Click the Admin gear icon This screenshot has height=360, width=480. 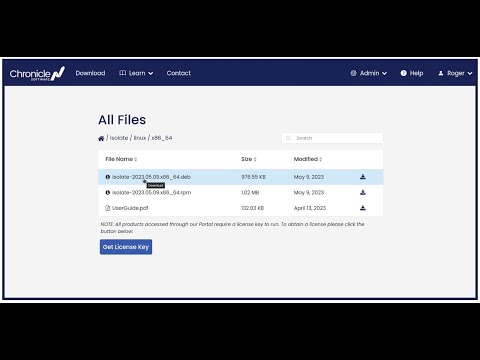pyautogui.click(x=353, y=73)
